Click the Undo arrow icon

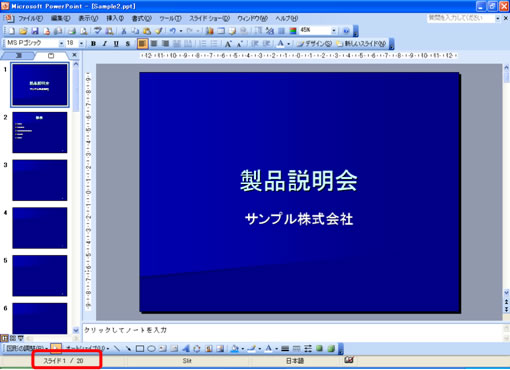[x=172, y=31]
